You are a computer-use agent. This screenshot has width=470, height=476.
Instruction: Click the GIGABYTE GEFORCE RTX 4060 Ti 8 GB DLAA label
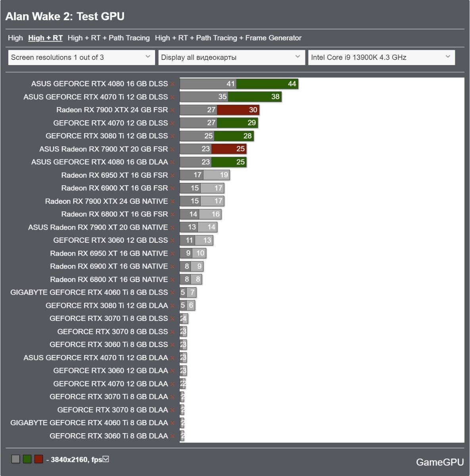tap(89, 422)
